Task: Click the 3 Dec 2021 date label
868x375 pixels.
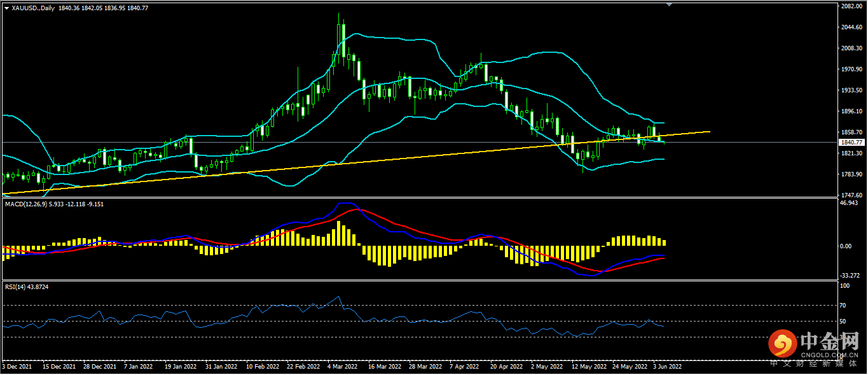Action: point(19,367)
